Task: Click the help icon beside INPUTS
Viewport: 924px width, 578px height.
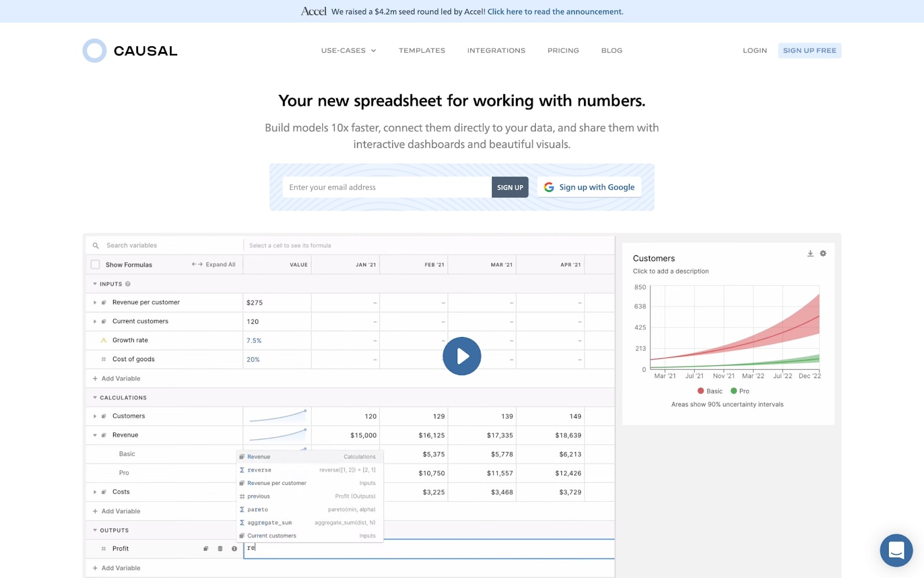Action: pyautogui.click(x=128, y=284)
